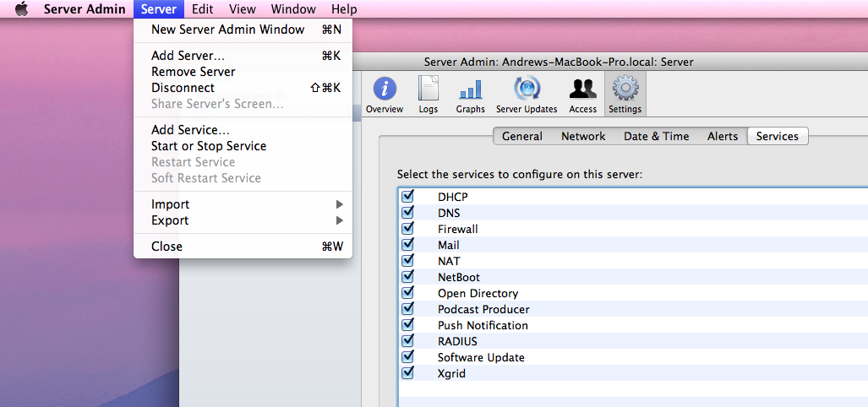
Task: Select the RADIUS row text
Action: (457, 341)
